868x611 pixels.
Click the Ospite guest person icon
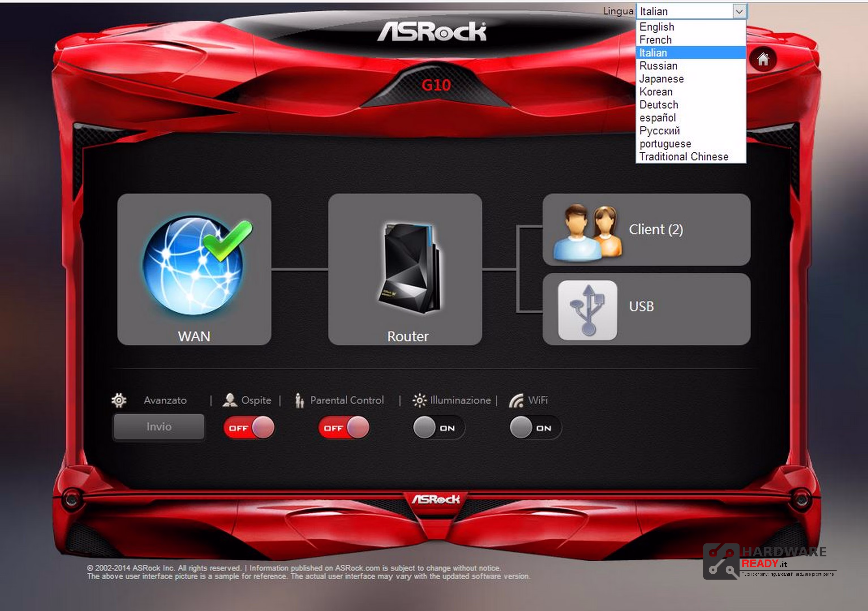pos(230,400)
